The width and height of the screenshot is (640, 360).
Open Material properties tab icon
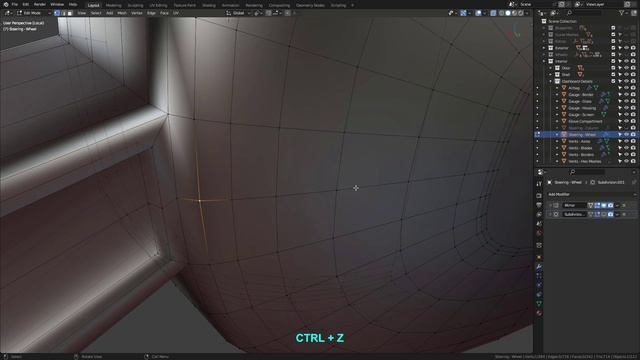click(539, 313)
